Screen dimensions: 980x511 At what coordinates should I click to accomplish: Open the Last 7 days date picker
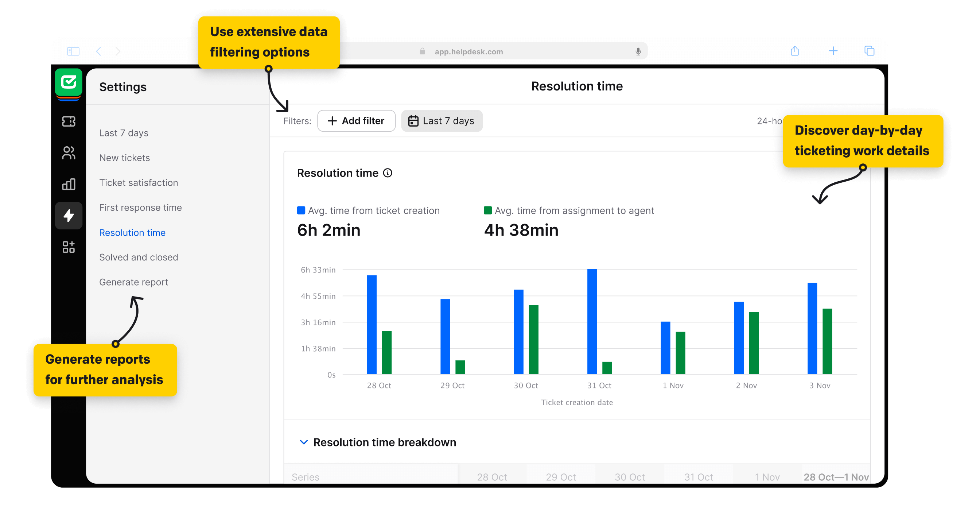coord(442,121)
